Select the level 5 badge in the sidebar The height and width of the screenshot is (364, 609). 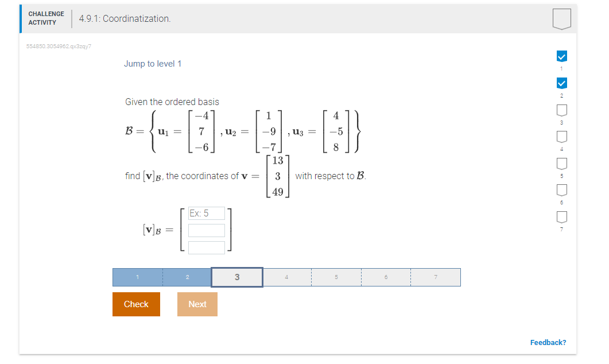(x=561, y=163)
